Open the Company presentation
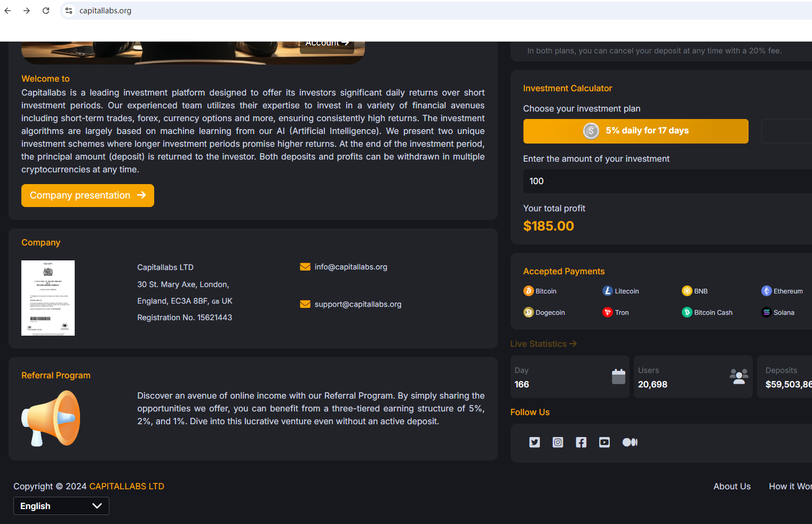The height and width of the screenshot is (524, 812). [87, 195]
